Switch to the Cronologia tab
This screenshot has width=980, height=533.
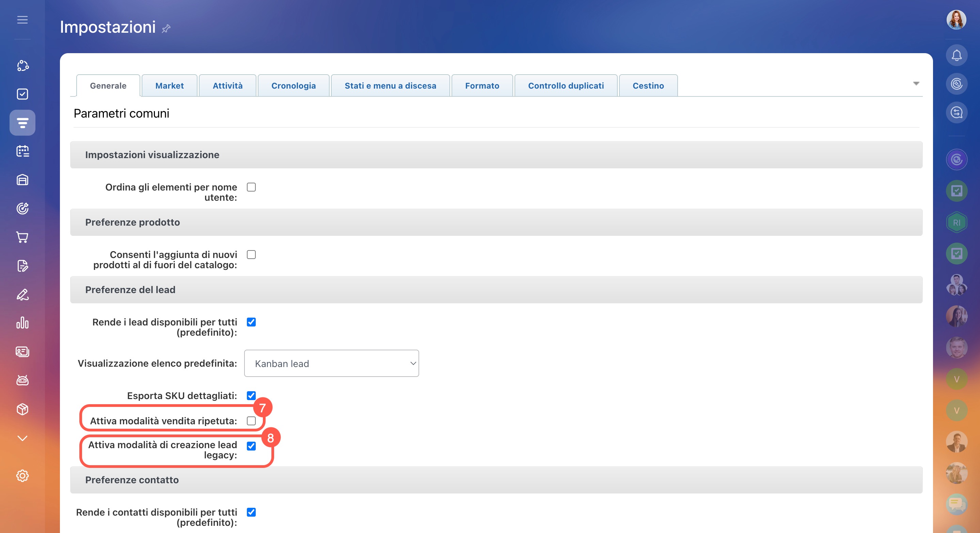coord(293,86)
